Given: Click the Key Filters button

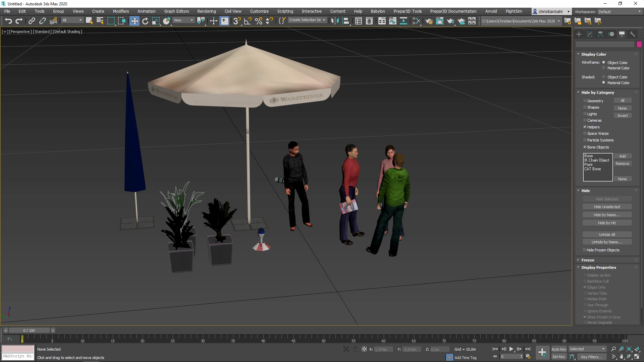Looking at the screenshot, I should 592,357.
